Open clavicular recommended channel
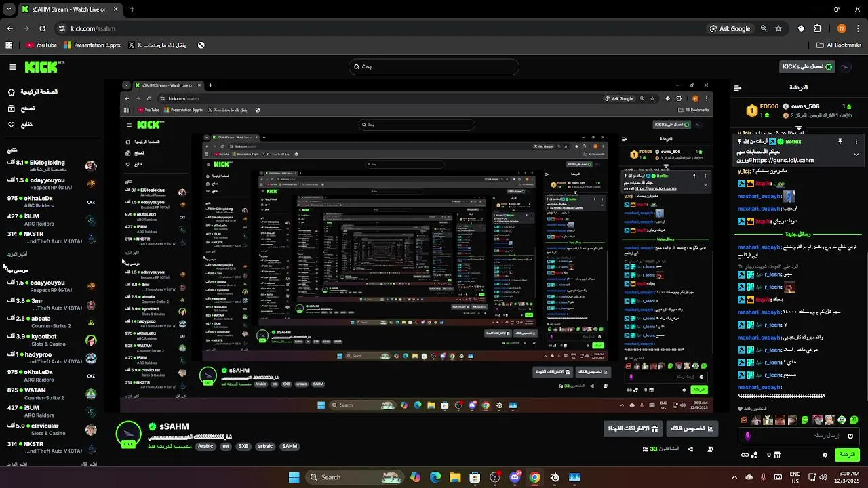This screenshot has width=868, height=488. (51, 429)
